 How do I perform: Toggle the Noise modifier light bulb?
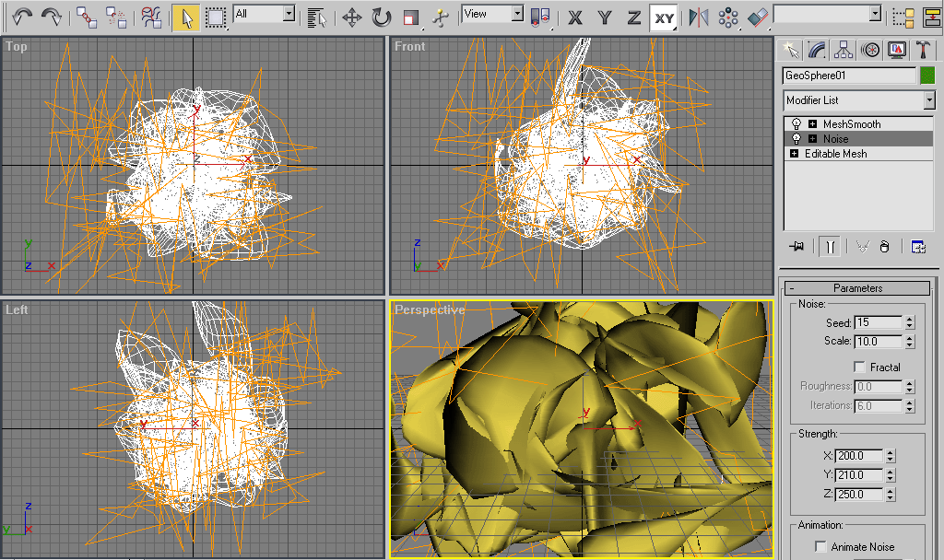click(796, 139)
